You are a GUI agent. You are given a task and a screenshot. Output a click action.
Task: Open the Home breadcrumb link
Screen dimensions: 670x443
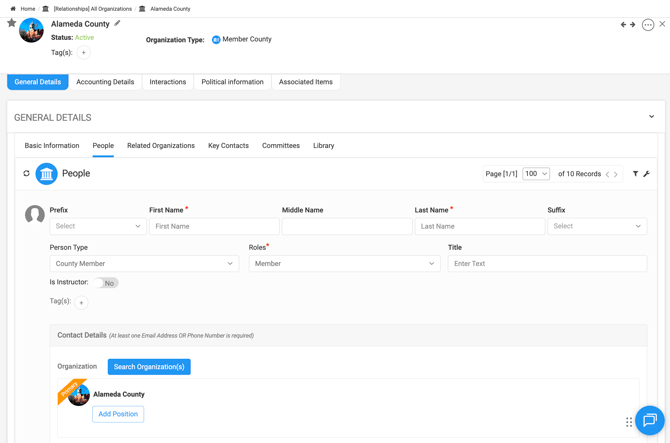coord(28,9)
